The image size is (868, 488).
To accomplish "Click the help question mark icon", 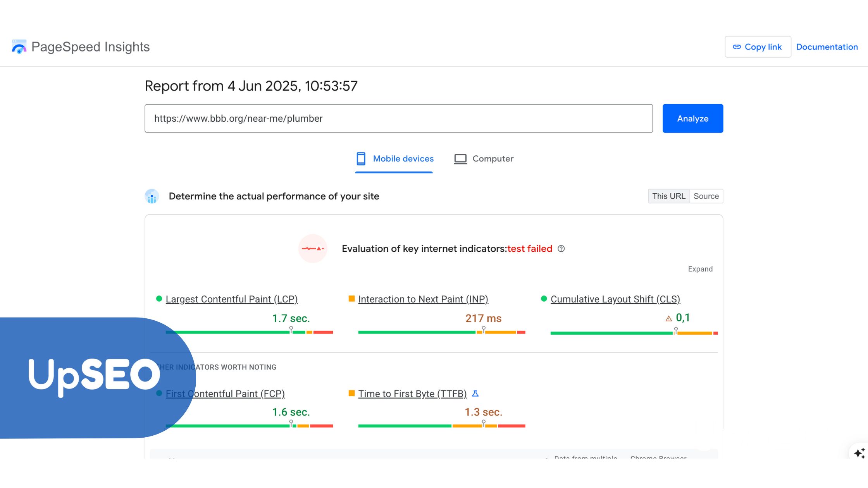I will pyautogui.click(x=561, y=249).
